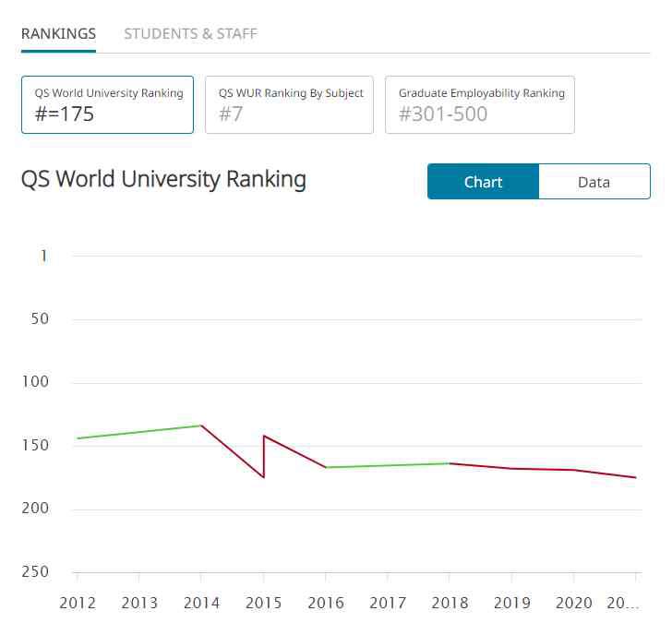This screenshot has width=672, height=623.
Task: Click the y-axis label 200
Action: (x=35, y=509)
